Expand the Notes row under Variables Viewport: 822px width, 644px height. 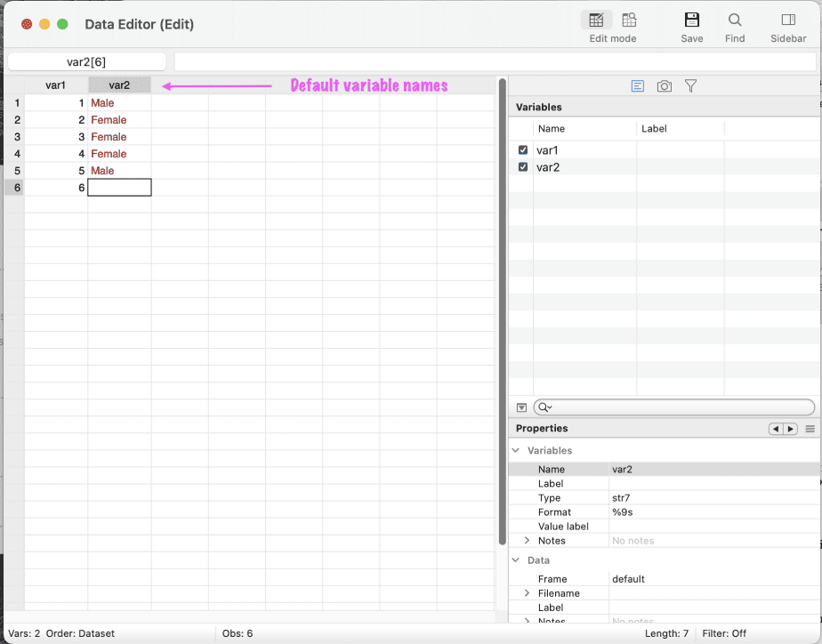point(527,541)
